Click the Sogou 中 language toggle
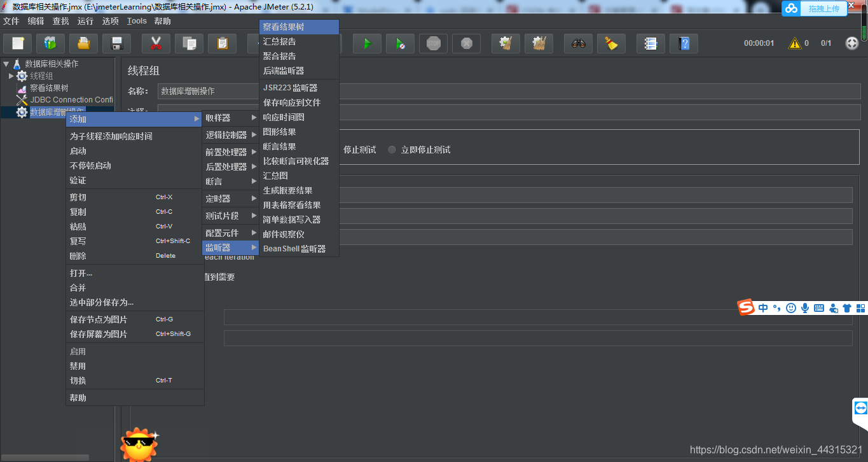 tap(763, 308)
